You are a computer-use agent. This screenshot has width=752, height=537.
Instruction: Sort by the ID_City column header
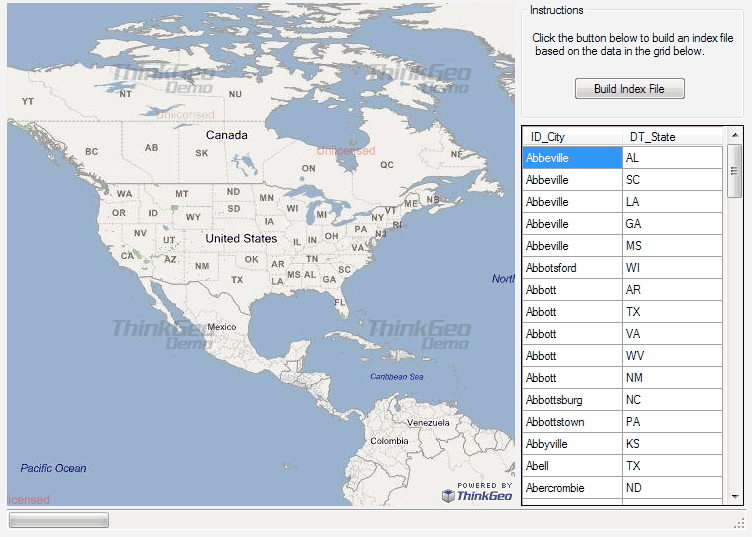tap(573, 137)
